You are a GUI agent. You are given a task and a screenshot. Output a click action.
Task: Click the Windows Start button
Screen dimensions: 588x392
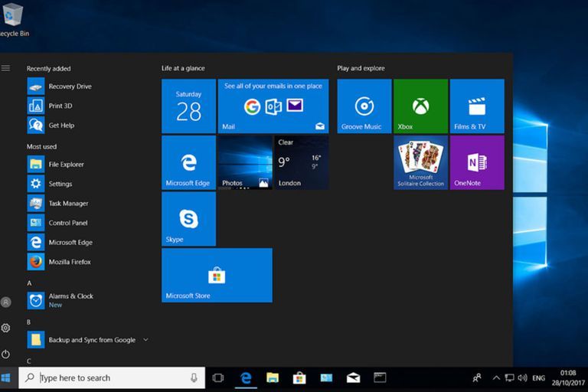pyautogui.click(x=7, y=377)
